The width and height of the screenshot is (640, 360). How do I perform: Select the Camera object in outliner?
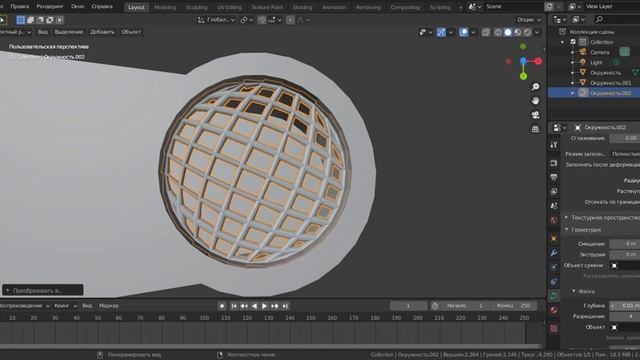(600, 52)
